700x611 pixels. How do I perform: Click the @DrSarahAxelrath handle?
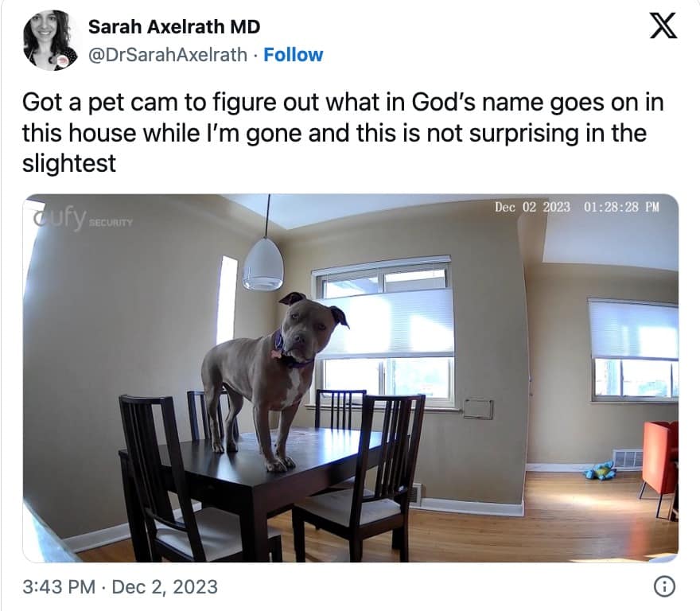pos(168,55)
